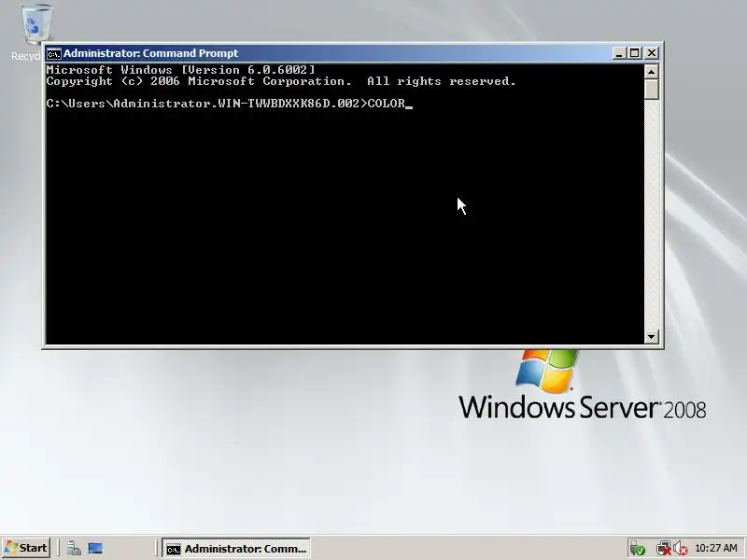Click the security status shield tray icon
747x560 pixels.
(637, 549)
